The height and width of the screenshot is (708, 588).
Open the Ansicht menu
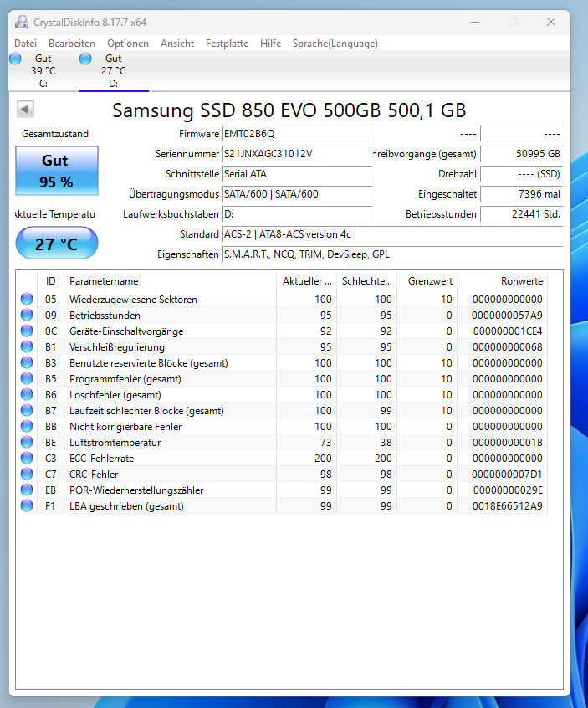[177, 44]
